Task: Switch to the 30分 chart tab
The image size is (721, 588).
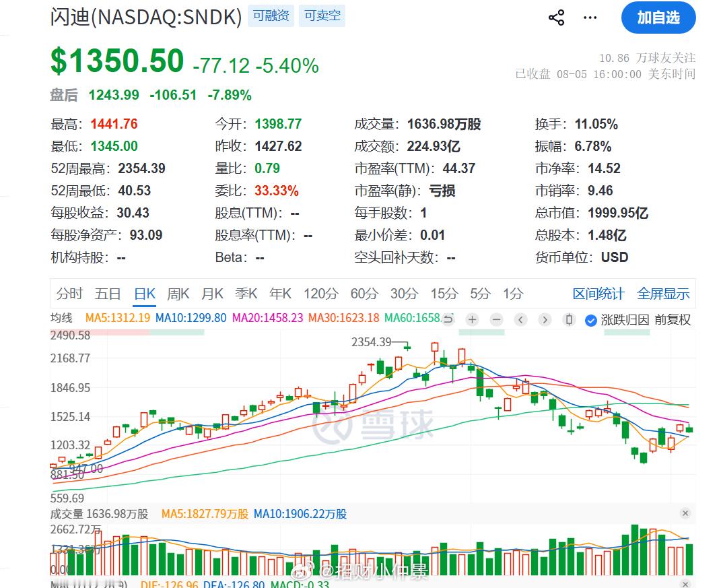Action: coord(405,294)
